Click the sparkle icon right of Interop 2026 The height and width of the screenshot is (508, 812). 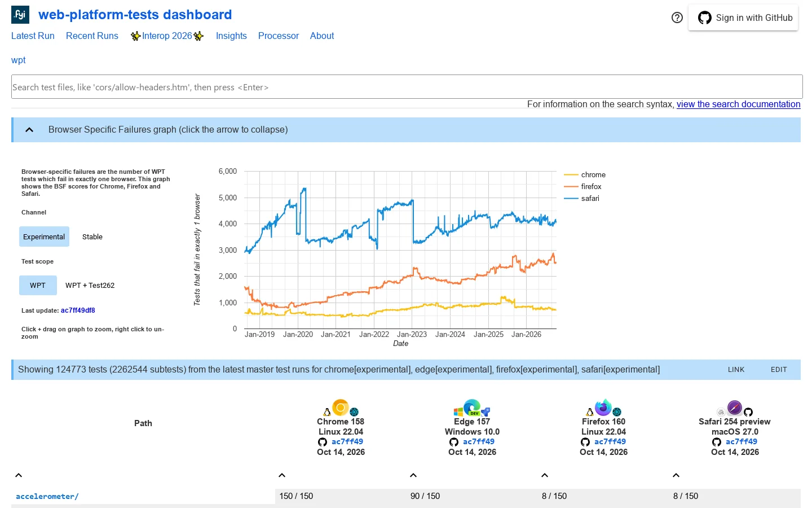(x=198, y=36)
